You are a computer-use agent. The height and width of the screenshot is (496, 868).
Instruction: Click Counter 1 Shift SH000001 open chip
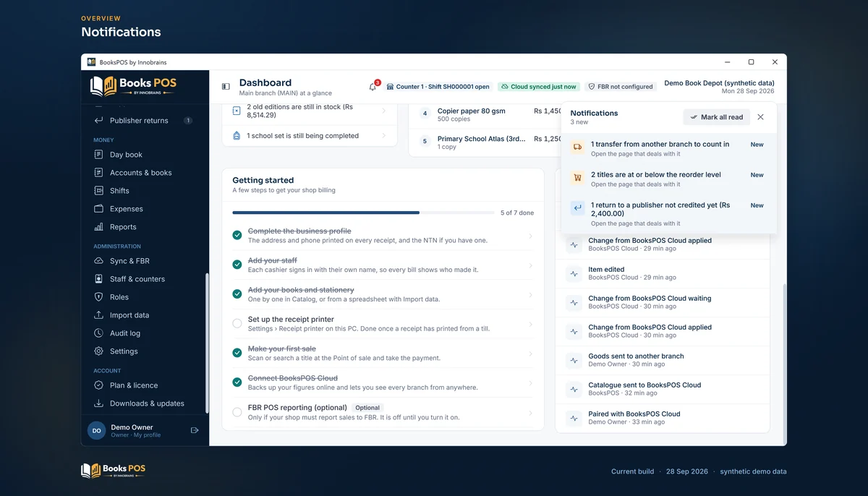coord(438,87)
